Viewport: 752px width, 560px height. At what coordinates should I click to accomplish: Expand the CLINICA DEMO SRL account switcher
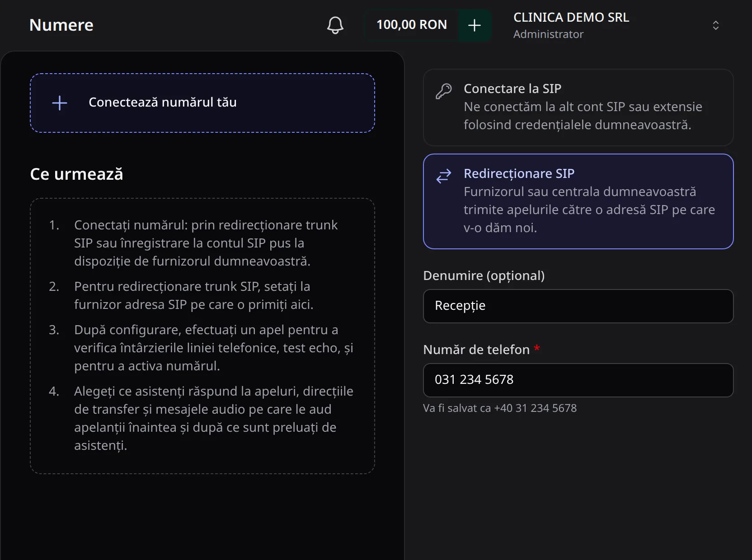click(x=715, y=25)
